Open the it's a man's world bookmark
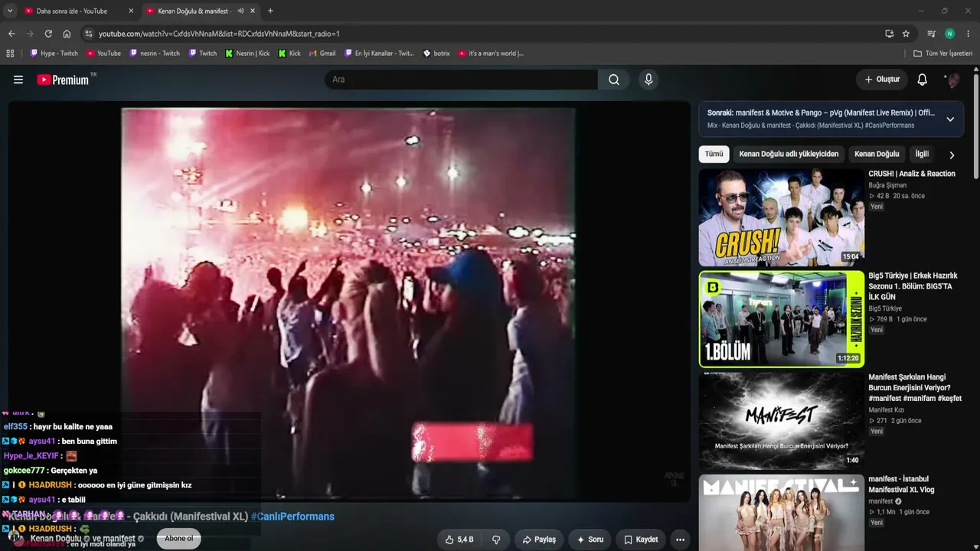Screen dimensions: 980x551 click(x=491, y=54)
